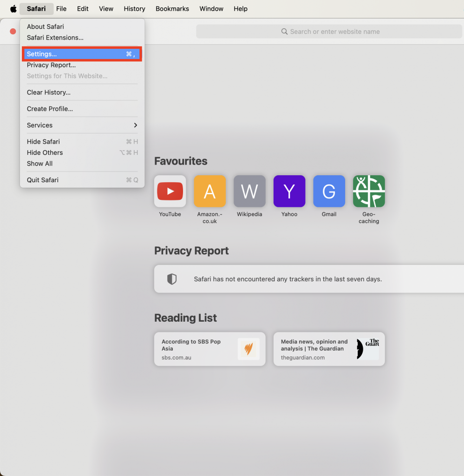The width and height of the screenshot is (464, 476).
Task: Open the Gmail favourite icon
Action: (x=329, y=191)
